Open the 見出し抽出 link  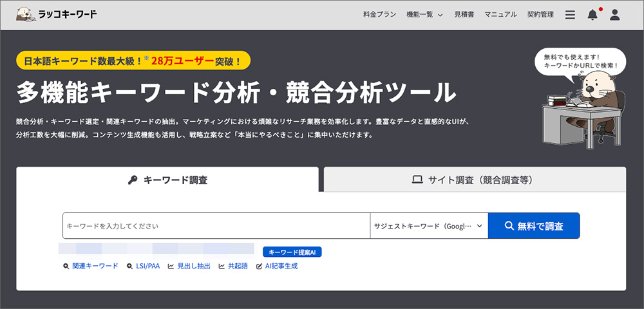189,266
